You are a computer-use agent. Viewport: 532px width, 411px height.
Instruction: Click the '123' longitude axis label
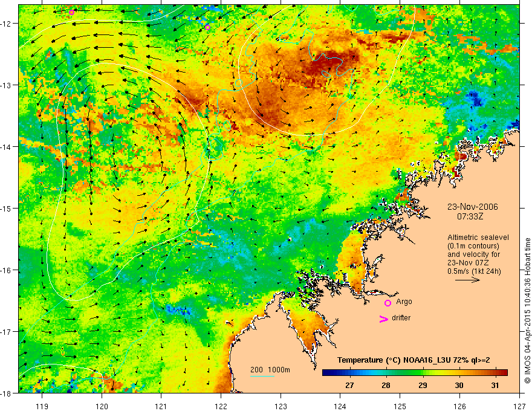(x=281, y=406)
